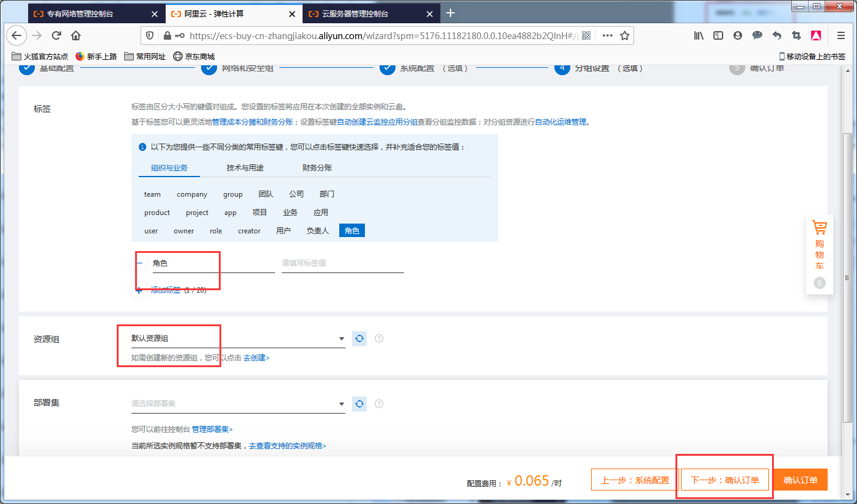Click the 请填写标签值 input field

tap(342, 263)
